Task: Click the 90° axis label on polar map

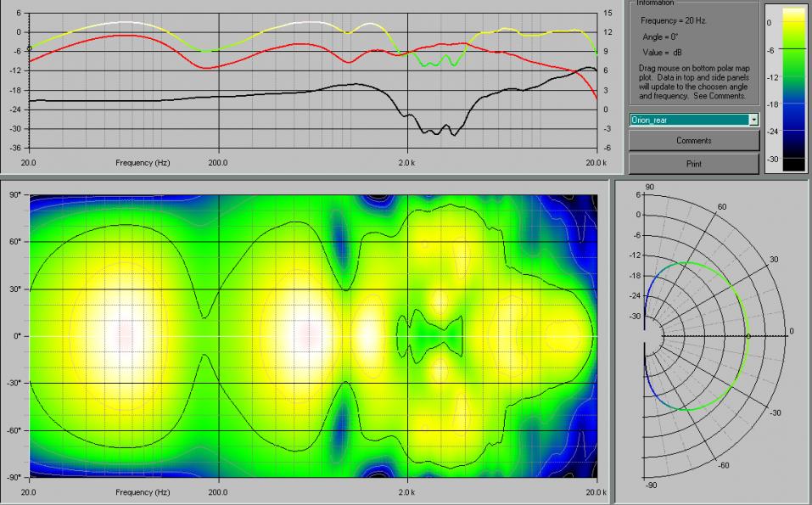Action: click(x=15, y=194)
